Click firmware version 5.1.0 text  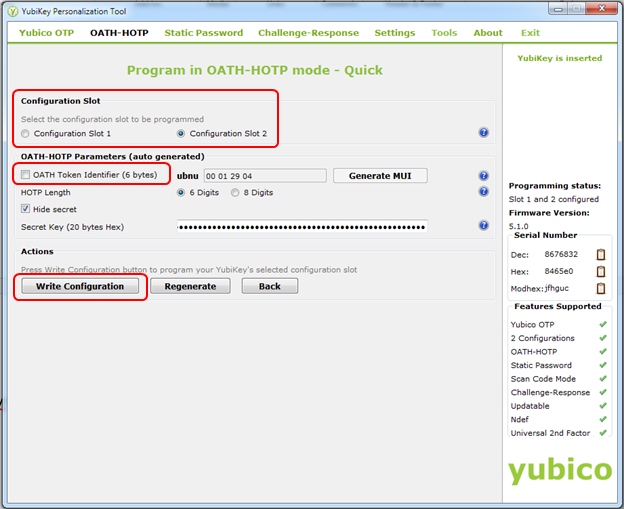(519, 226)
